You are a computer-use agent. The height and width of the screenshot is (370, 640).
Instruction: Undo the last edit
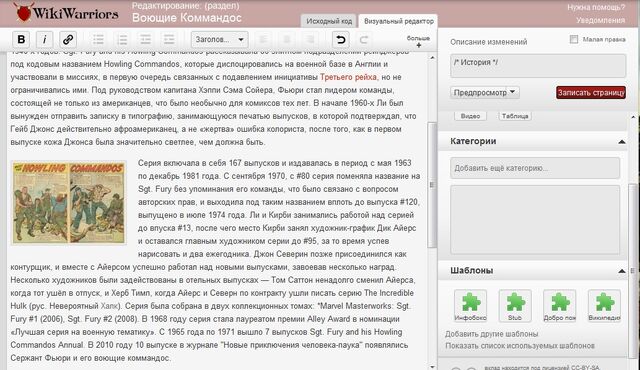[x=341, y=40]
